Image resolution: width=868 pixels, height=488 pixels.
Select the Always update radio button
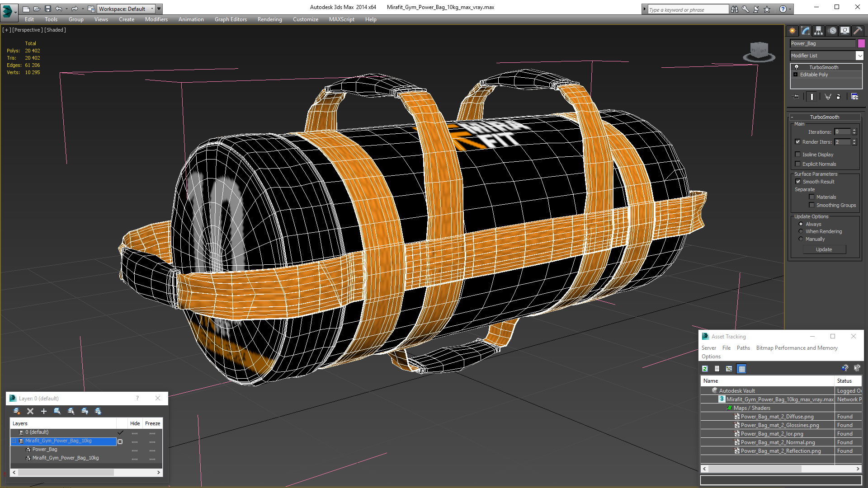(801, 224)
